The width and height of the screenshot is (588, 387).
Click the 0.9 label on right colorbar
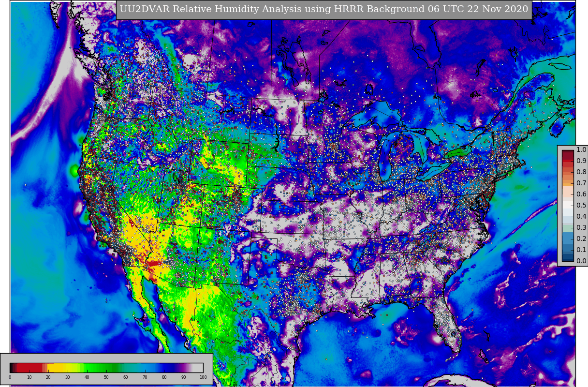[581, 161]
